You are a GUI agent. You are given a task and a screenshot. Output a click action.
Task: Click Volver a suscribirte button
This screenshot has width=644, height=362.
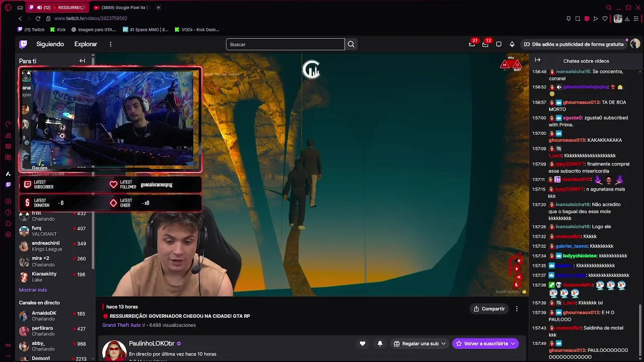pyautogui.click(x=486, y=343)
